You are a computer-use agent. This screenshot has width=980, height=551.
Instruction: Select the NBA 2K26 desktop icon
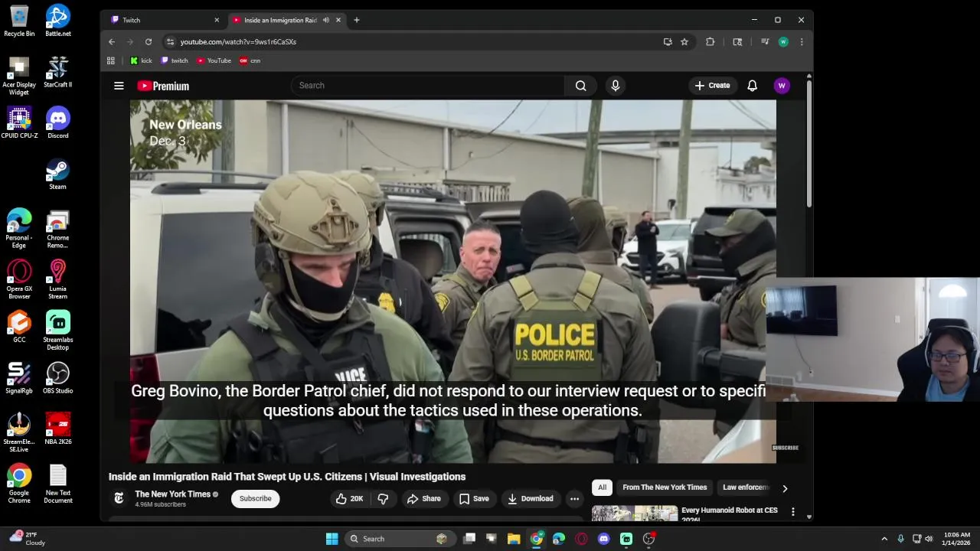click(x=57, y=429)
